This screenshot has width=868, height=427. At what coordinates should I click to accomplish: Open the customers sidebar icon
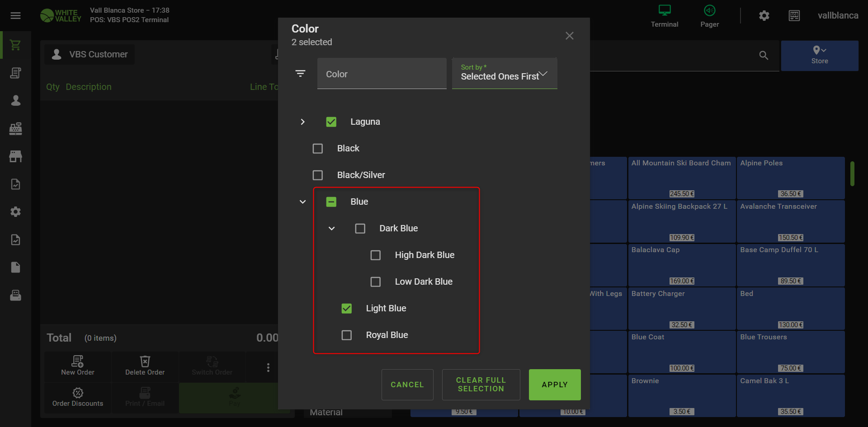coord(15,100)
